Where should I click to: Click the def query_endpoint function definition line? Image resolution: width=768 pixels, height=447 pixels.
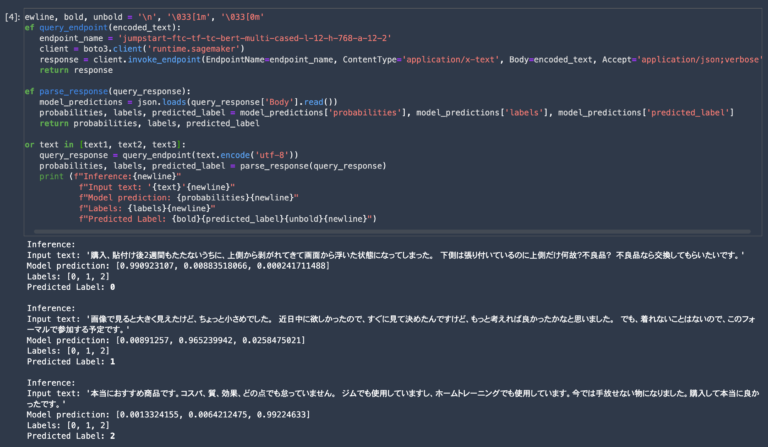tap(100, 27)
